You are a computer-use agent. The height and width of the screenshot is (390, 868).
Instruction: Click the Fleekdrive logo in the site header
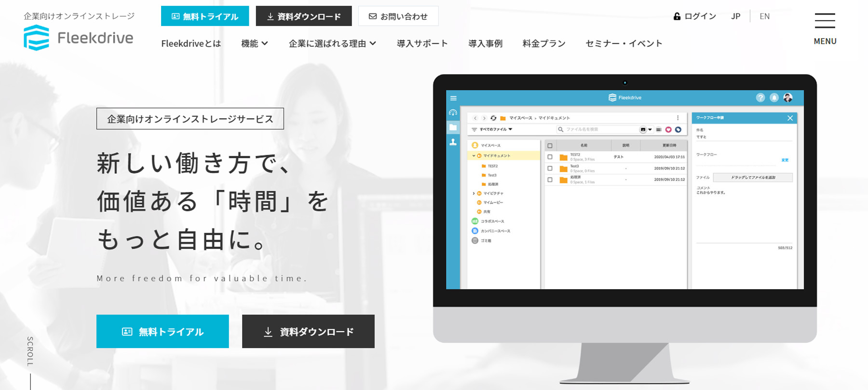pyautogui.click(x=79, y=38)
